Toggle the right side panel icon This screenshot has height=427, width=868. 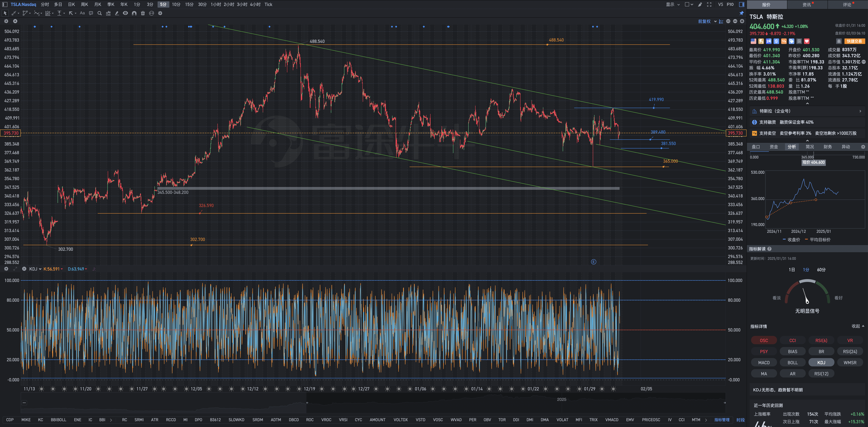coord(741,4)
